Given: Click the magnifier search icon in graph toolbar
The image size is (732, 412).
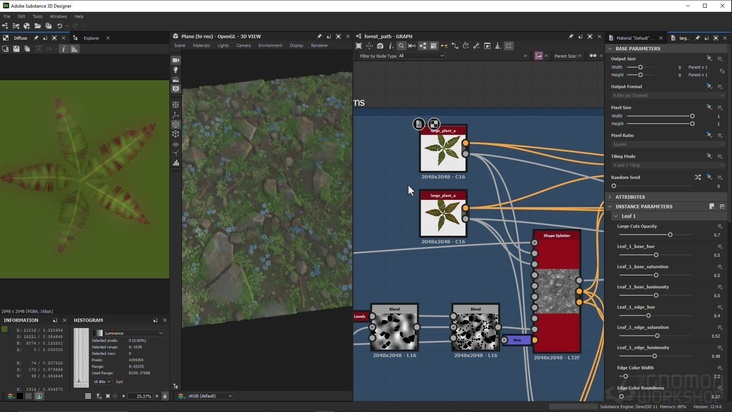Looking at the screenshot, I should [401, 46].
